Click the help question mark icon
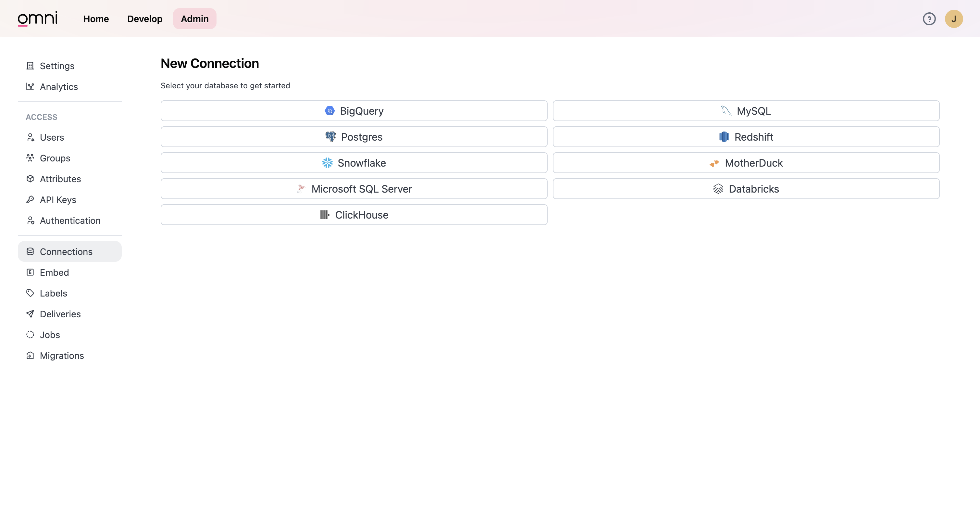The width and height of the screenshot is (980, 531). pyautogui.click(x=929, y=18)
